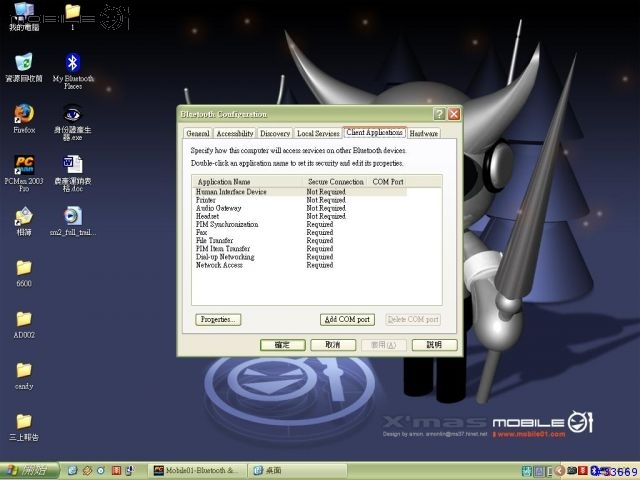640x480 pixels.
Task: Select the Dial-up Networking row
Action: tap(300, 257)
